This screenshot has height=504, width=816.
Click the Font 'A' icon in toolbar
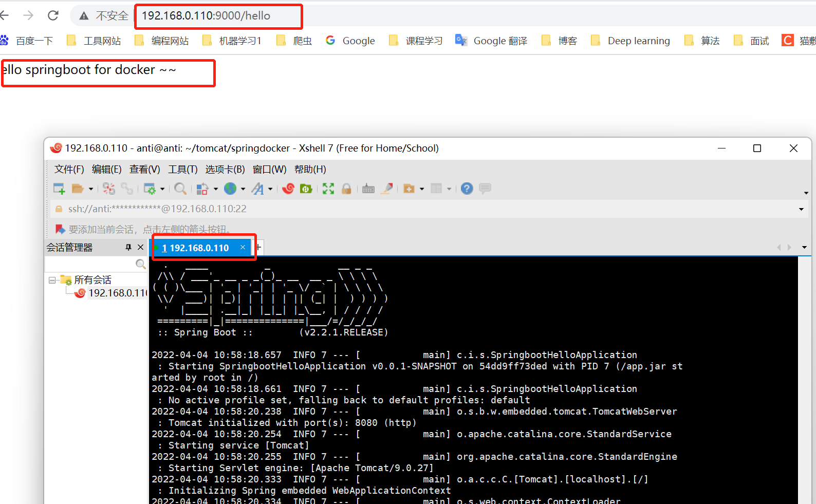click(257, 189)
